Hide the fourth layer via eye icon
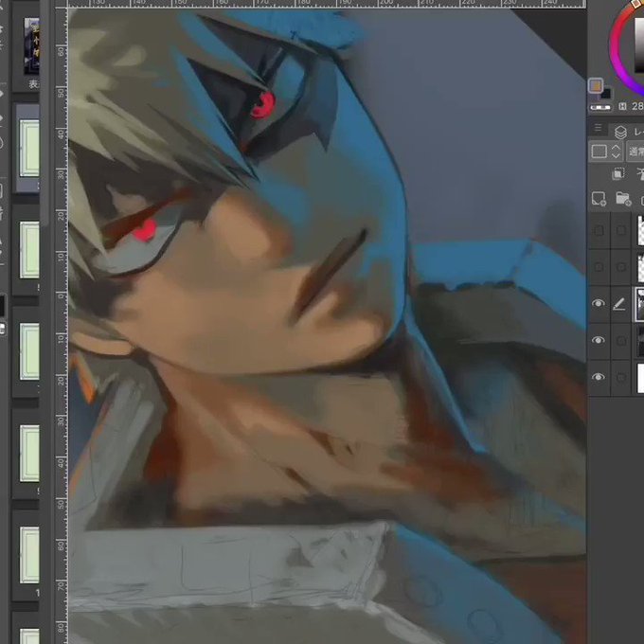 coord(599,340)
